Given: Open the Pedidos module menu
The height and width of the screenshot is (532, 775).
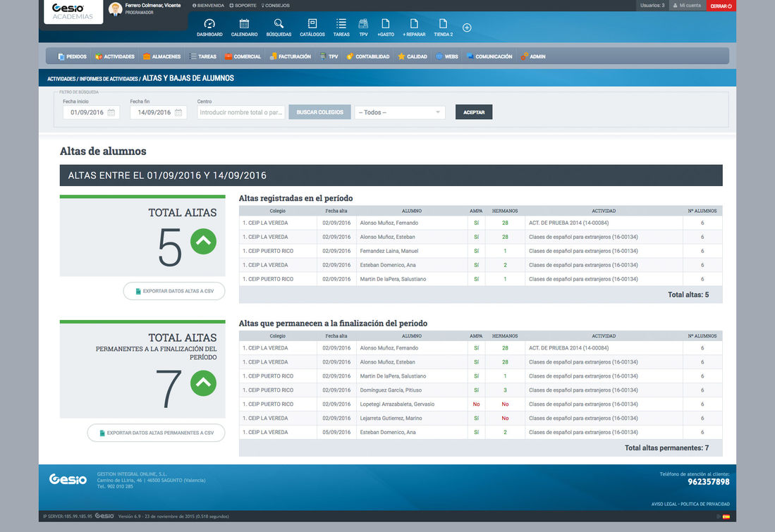Looking at the screenshot, I should pyautogui.click(x=72, y=57).
